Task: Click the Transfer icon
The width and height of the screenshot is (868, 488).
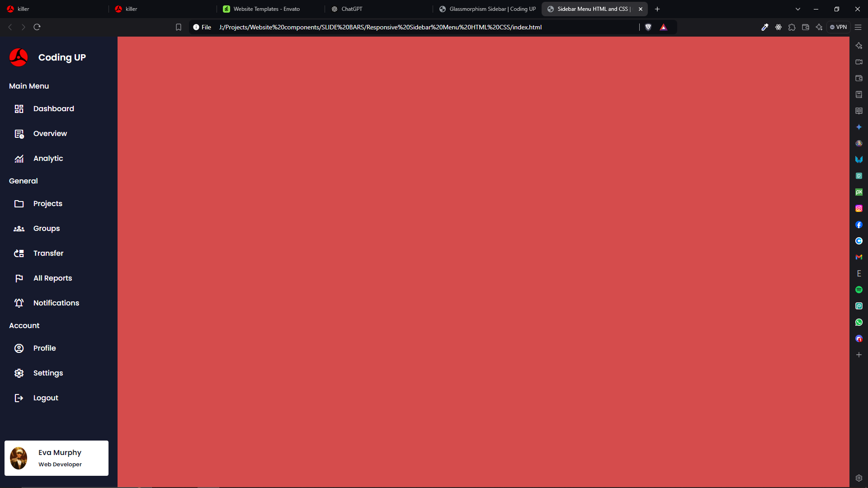Action: (x=19, y=253)
